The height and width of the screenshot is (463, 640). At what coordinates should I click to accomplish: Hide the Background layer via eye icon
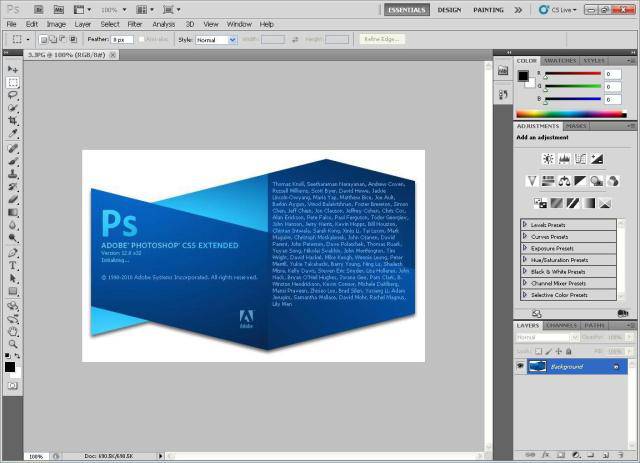pyautogui.click(x=520, y=366)
